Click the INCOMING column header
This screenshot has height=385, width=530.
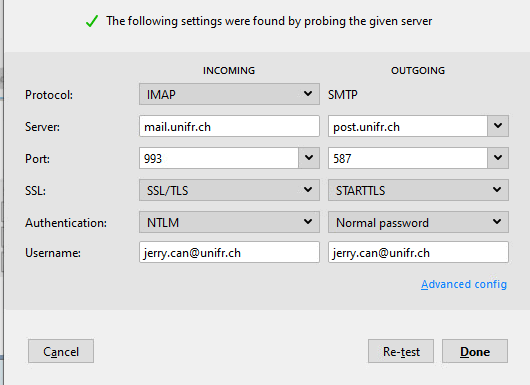click(229, 70)
